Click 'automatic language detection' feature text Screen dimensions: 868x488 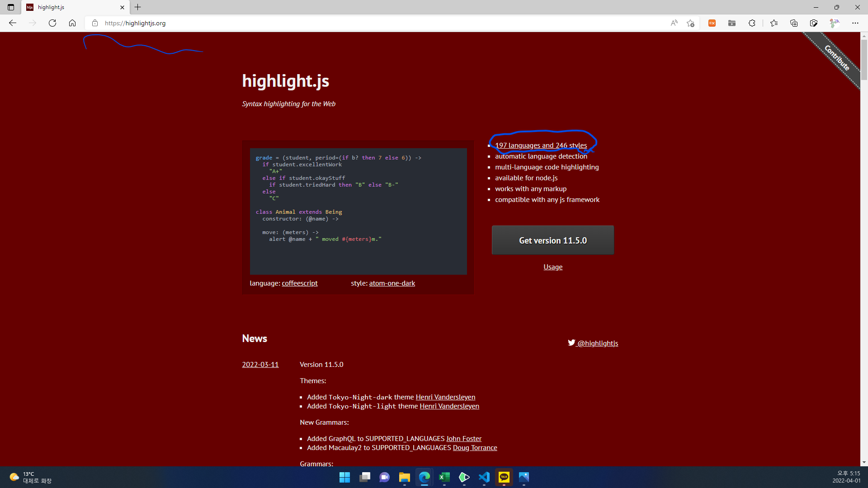pos(541,156)
